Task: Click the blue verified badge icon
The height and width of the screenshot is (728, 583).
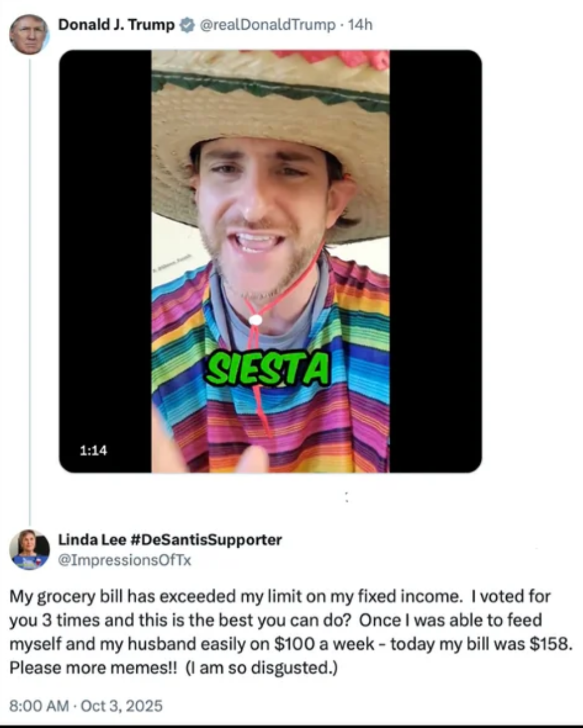Action: (187, 25)
